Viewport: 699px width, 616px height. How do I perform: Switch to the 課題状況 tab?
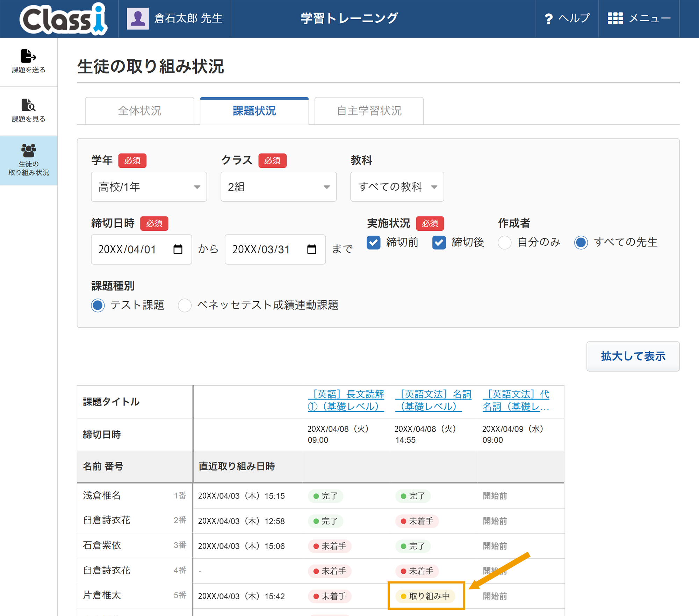tap(254, 111)
